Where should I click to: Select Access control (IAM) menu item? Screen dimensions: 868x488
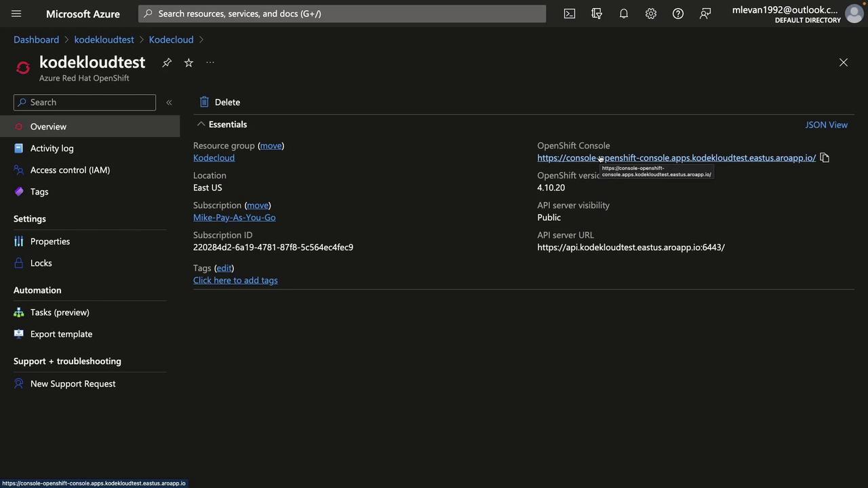[70, 170]
